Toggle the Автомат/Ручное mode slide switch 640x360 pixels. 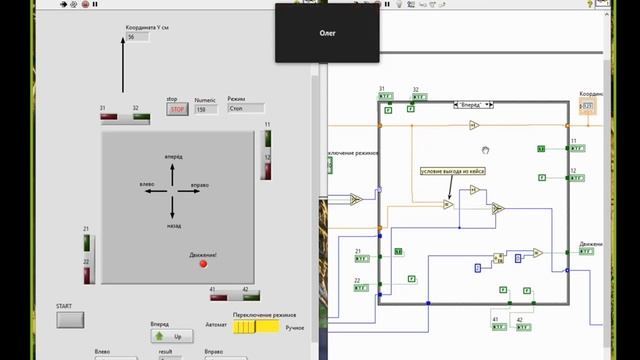pos(257,327)
